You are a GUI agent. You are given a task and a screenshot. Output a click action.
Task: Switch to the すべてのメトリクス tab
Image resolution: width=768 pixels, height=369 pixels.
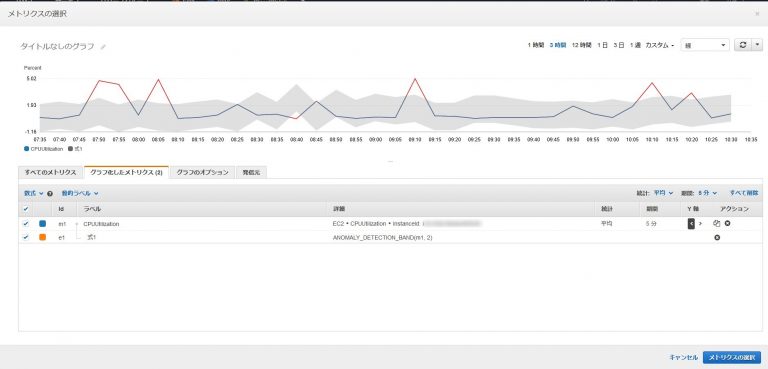pos(50,172)
